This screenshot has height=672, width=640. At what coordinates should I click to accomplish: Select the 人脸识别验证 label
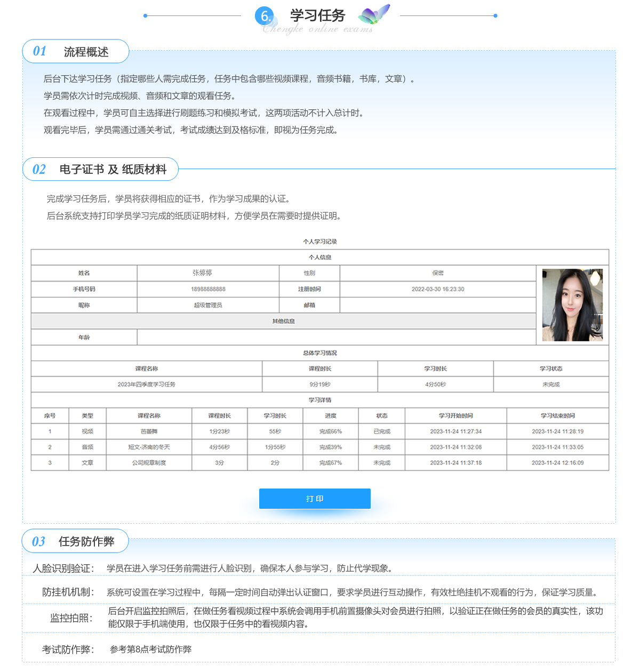(63, 569)
